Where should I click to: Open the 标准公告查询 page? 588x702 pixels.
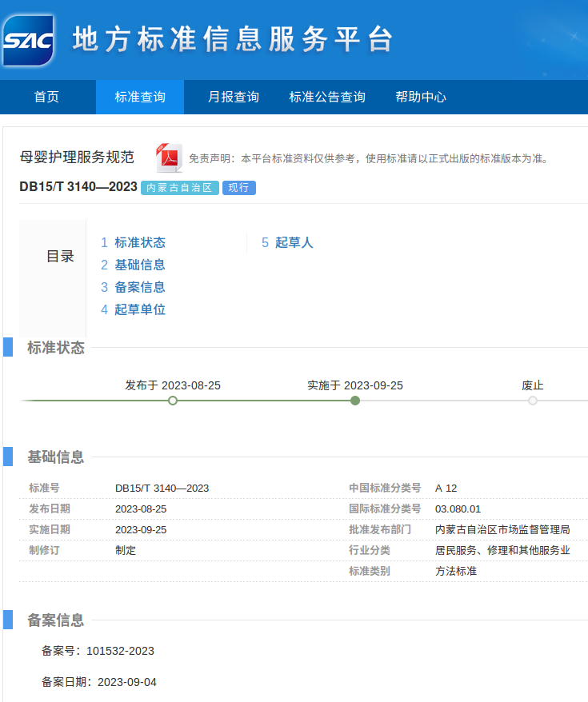[x=327, y=97]
